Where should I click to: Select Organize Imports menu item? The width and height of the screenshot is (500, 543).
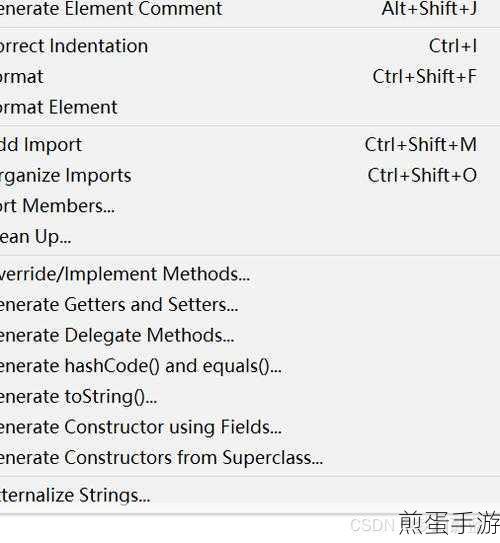point(250,175)
